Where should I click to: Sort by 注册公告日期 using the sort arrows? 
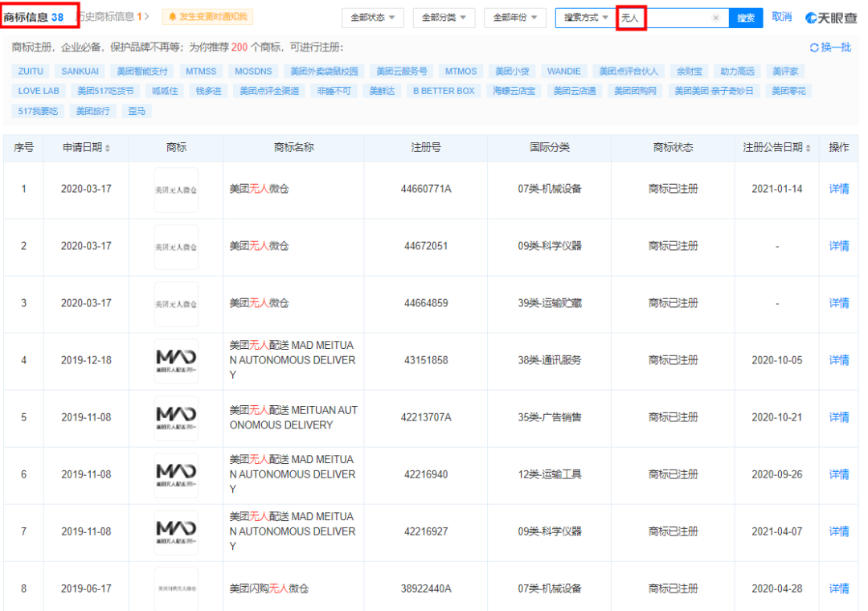coord(809,148)
